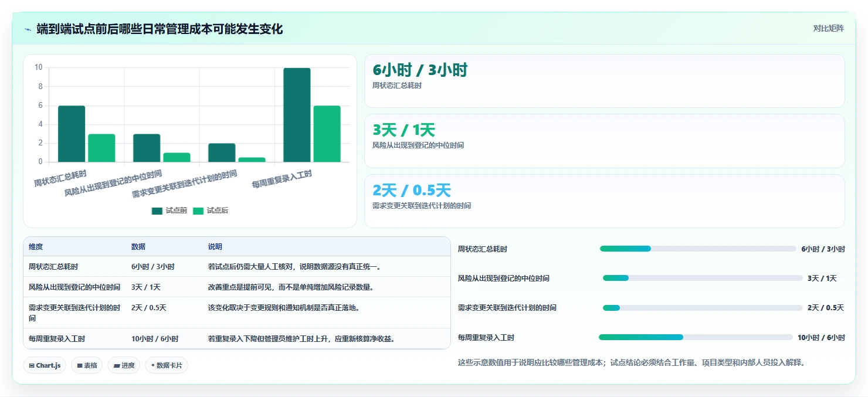Toggle the 试点前 legend color swatch
This screenshot has height=397, width=868.
click(157, 211)
